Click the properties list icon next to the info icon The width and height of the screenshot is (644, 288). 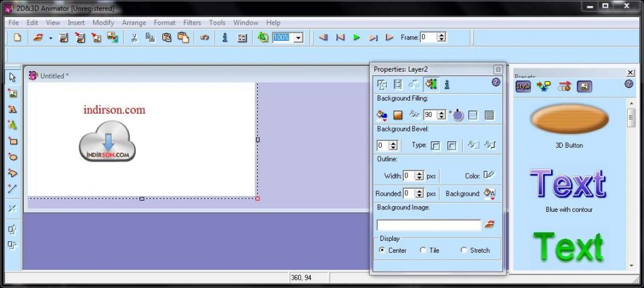tap(242, 37)
